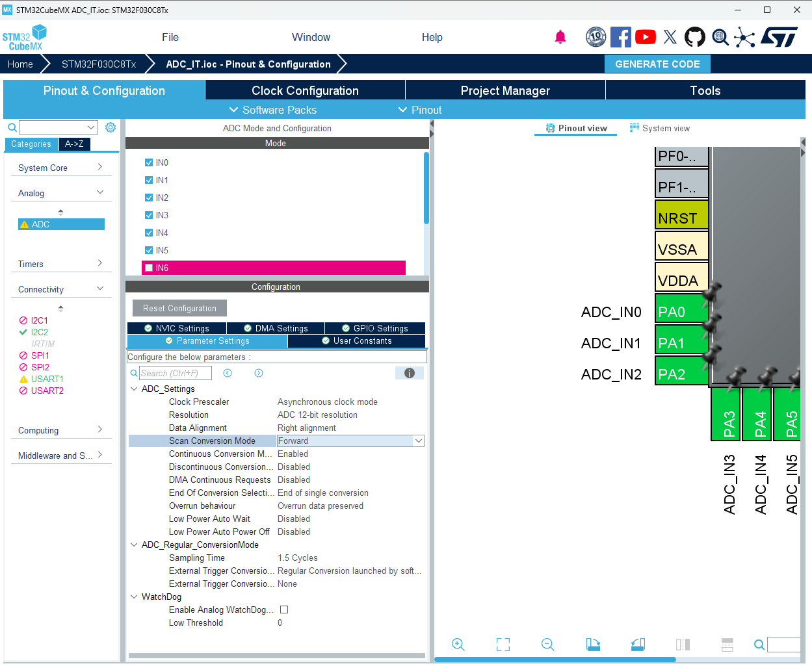Uncheck the IN2 channel checkbox

pyautogui.click(x=149, y=198)
